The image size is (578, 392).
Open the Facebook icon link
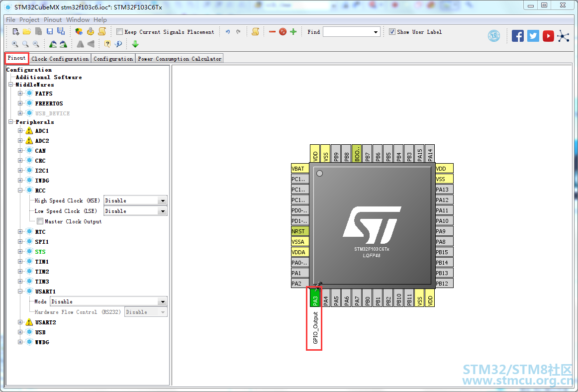517,36
